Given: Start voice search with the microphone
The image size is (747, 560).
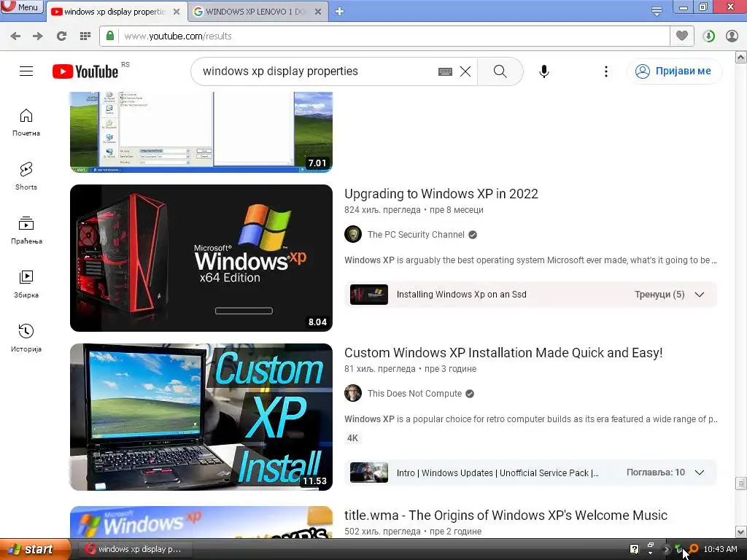Looking at the screenshot, I should [544, 71].
